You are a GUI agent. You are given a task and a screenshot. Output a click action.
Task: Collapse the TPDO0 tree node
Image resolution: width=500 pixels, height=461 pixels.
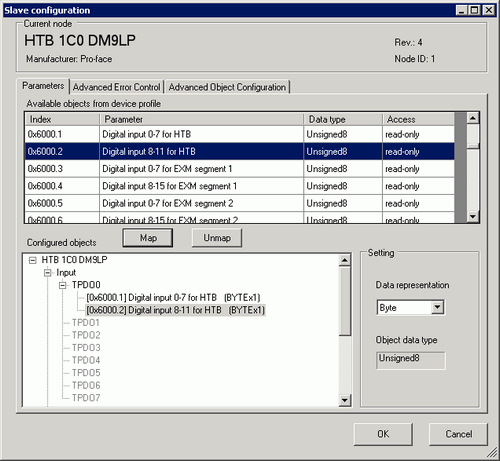(63, 285)
